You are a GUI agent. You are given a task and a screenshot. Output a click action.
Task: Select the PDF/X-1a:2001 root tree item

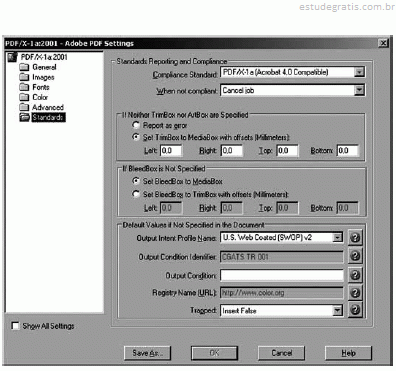pyautogui.click(x=44, y=57)
